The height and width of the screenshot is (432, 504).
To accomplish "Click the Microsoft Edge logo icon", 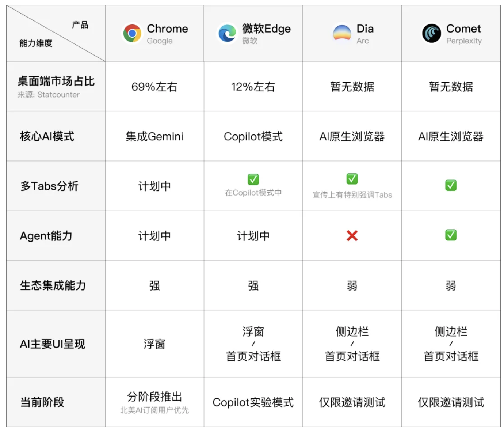I will coord(227,33).
